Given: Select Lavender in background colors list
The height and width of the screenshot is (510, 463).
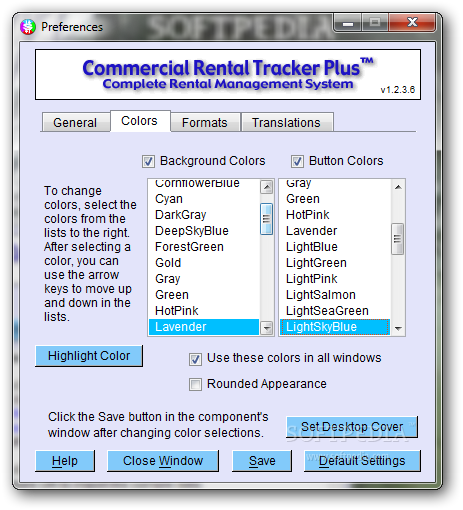Looking at the screenshot, I should (x=204, y=327).
